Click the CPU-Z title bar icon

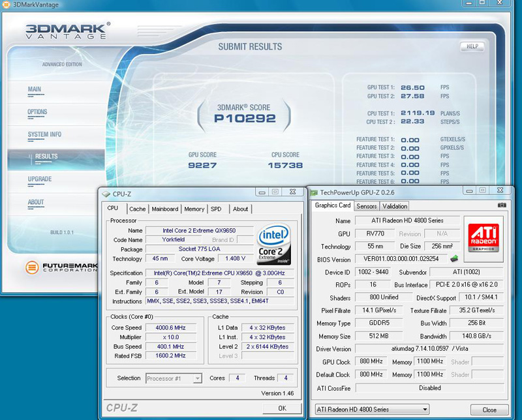[x=105, y=193]
